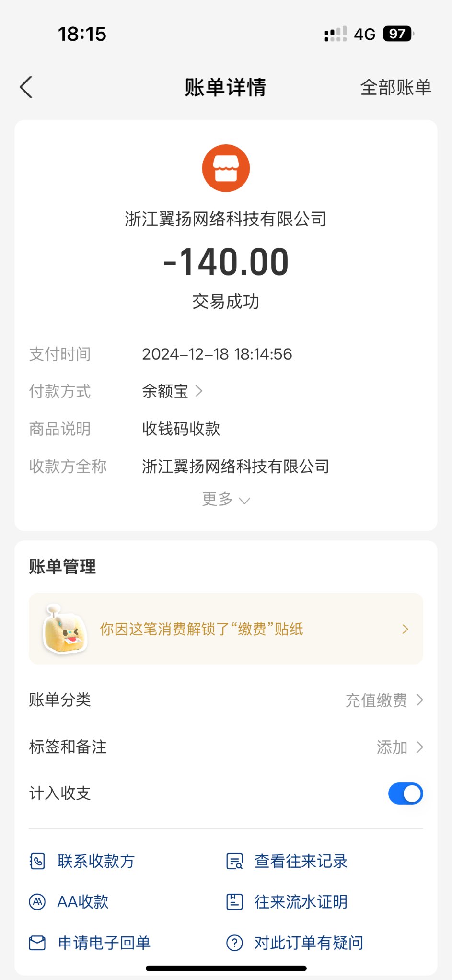Toggle the 计入收支 switch off
Viewport: 452px width, 980px height.
tap(405, 793)
